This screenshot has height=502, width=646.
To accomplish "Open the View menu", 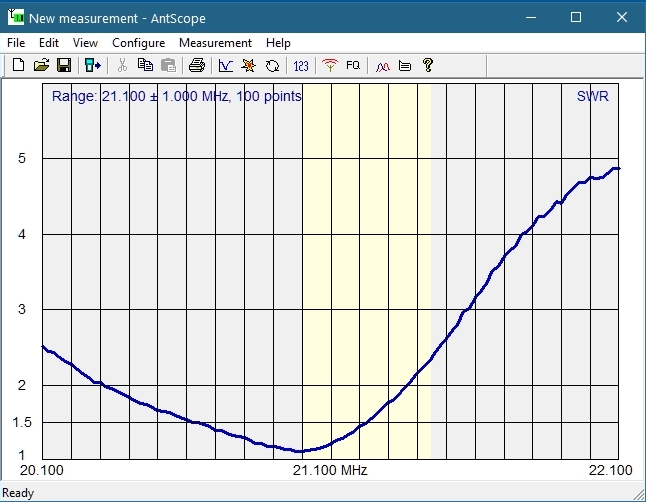I will coord(85,43).
